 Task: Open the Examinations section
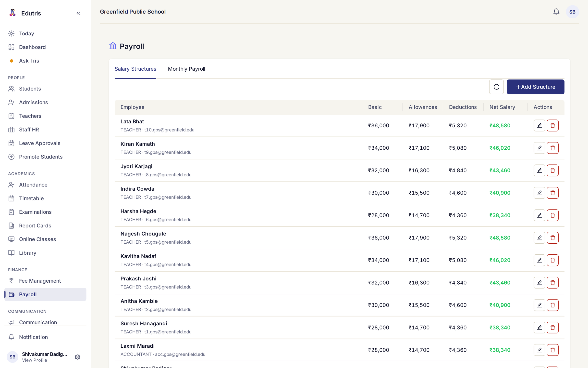[x=45, y=212]
